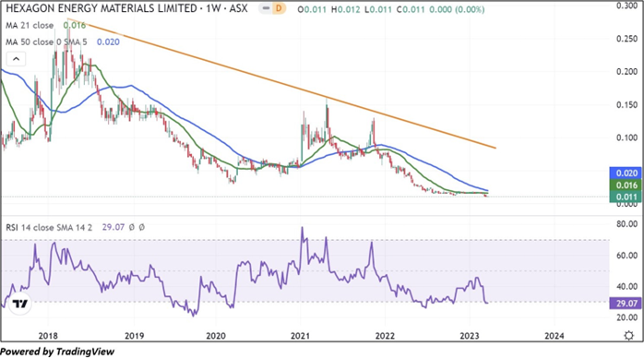
Task: Click the 2019 time axis label
Action: 134,336
